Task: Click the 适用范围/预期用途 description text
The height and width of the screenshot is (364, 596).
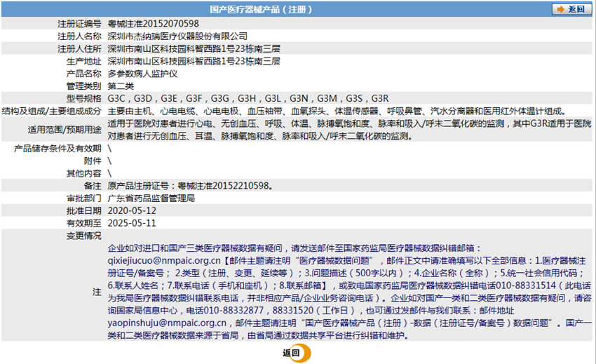Action: [x=349, y=130]
